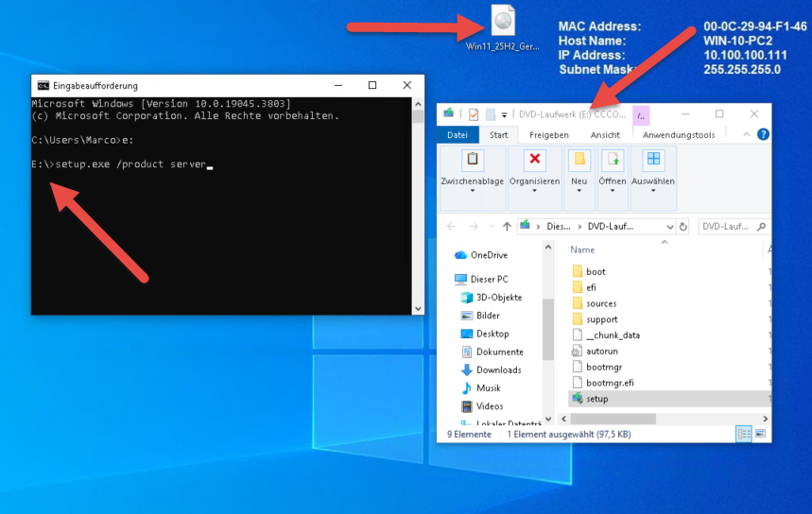Go up one folder level arrow
This screenshot has height=514, width=812.
(x=507, y=227)
